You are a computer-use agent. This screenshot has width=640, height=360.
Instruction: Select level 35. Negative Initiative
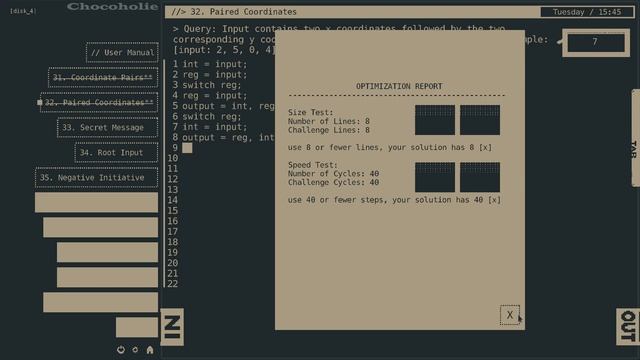pyautogui.click(x=96, y=178)
